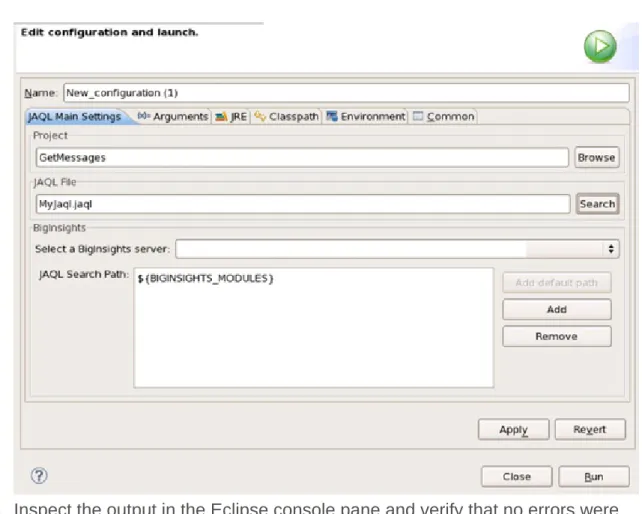Click the green Run launch icon

pyautogui.click(x=600, y=47)
